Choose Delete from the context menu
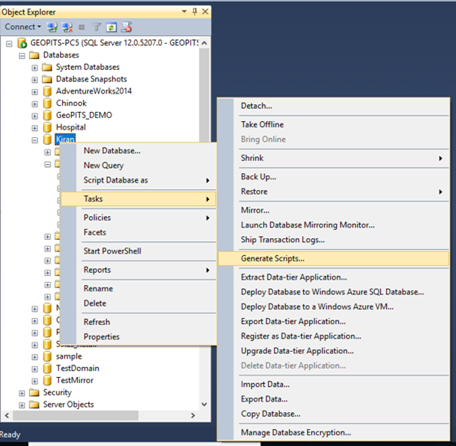 tap(139, 303)
